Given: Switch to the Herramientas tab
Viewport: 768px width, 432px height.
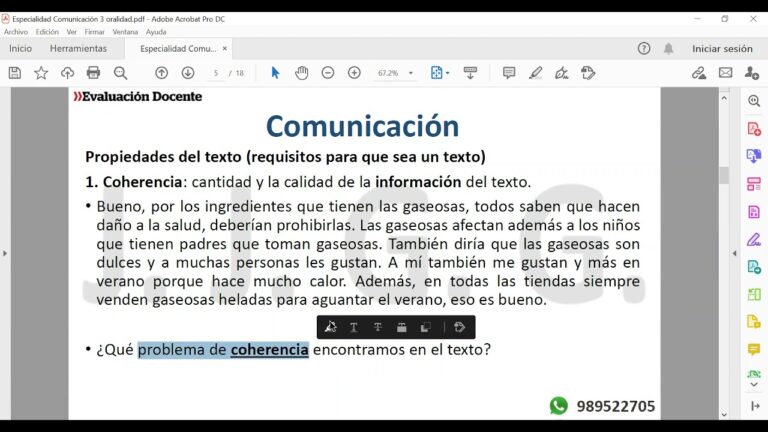Looking at the screenshot, I should click(78, 48).
